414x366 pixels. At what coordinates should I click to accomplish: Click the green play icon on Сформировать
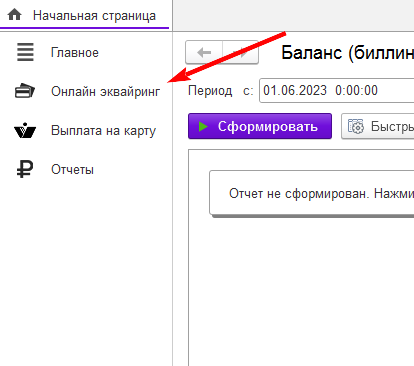tap(203, 126)
